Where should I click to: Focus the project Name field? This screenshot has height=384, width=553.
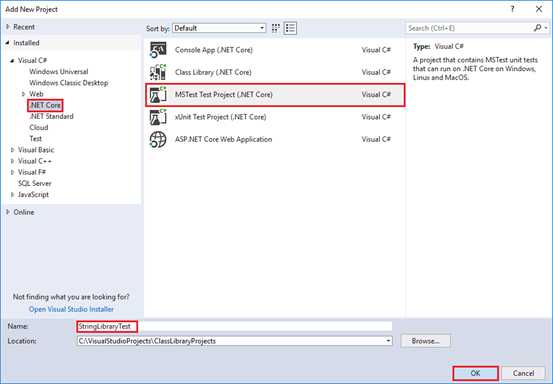click(234, 326)
